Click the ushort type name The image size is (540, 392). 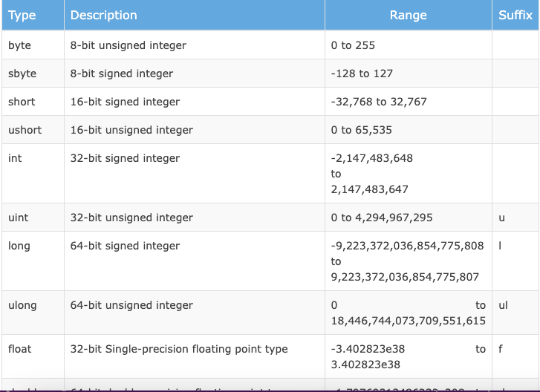(x=25, y=130)
